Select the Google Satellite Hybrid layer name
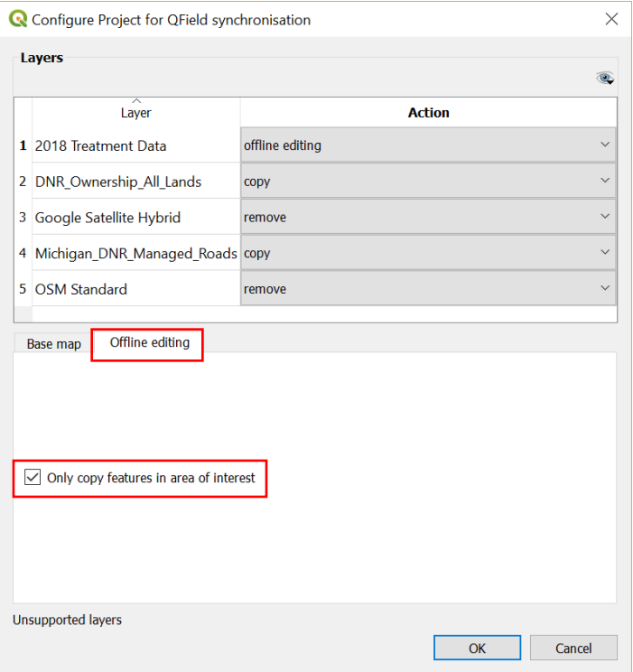This screenshot has width=633, height=672. point(107,218)
